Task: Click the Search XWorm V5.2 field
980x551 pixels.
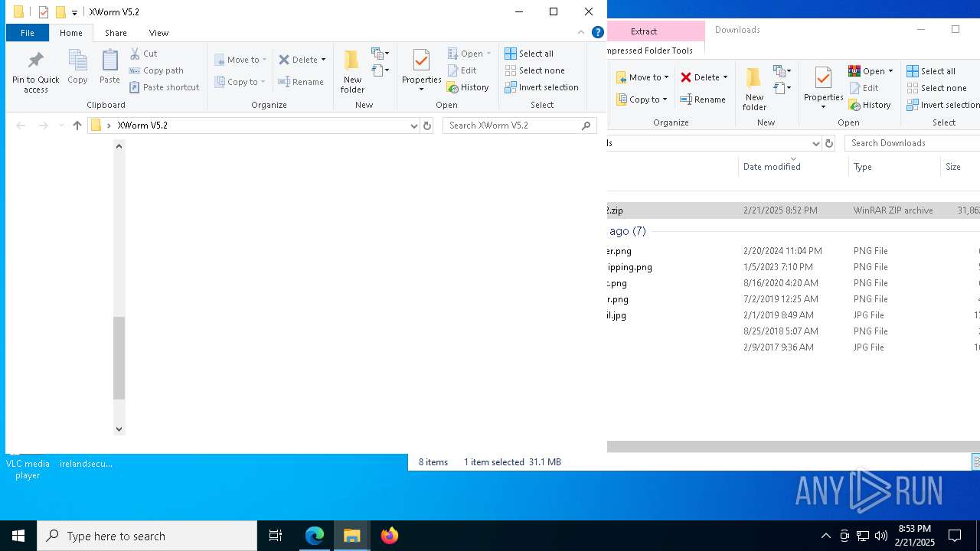Action: click(519, 126)
